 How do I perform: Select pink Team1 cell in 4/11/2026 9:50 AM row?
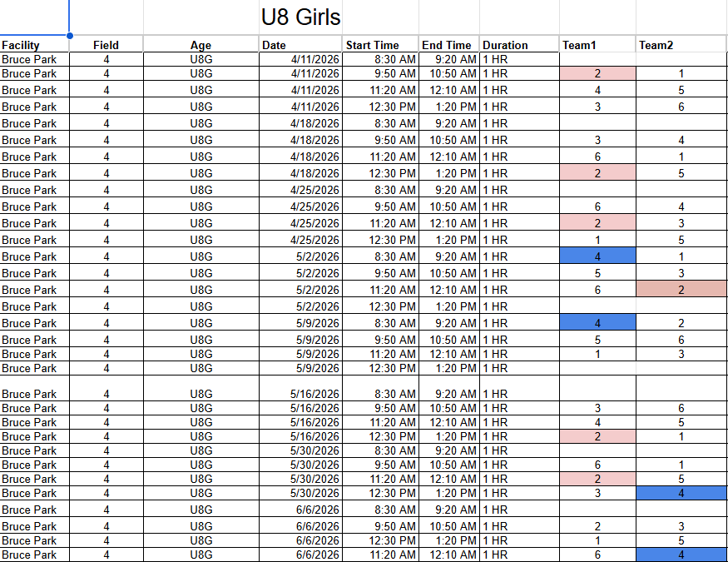click(x=597, y=74)
